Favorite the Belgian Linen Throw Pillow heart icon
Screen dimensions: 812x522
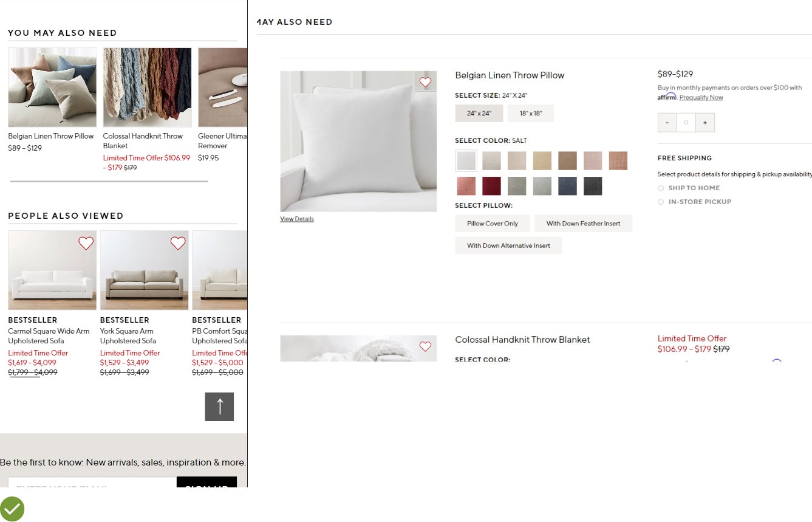(x=425, y=82)
